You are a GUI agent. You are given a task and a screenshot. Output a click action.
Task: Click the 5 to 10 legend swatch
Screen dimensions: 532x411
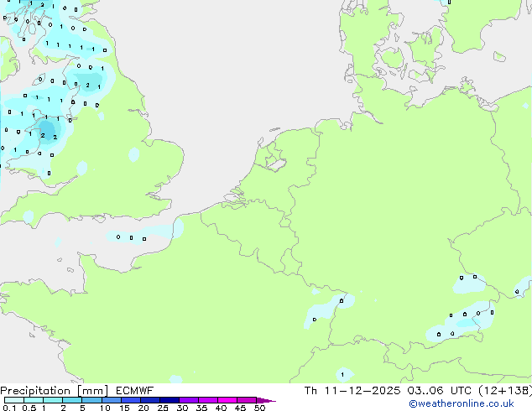click(91, 400)
